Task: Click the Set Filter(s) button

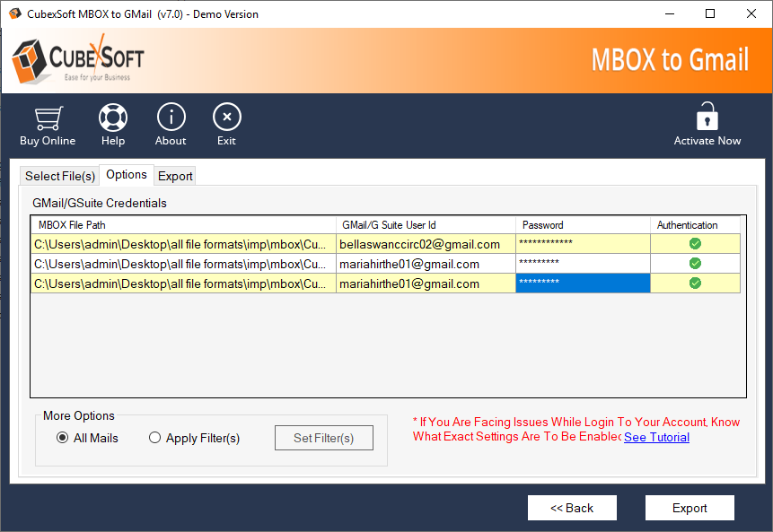Action: (x=323, y=438)
